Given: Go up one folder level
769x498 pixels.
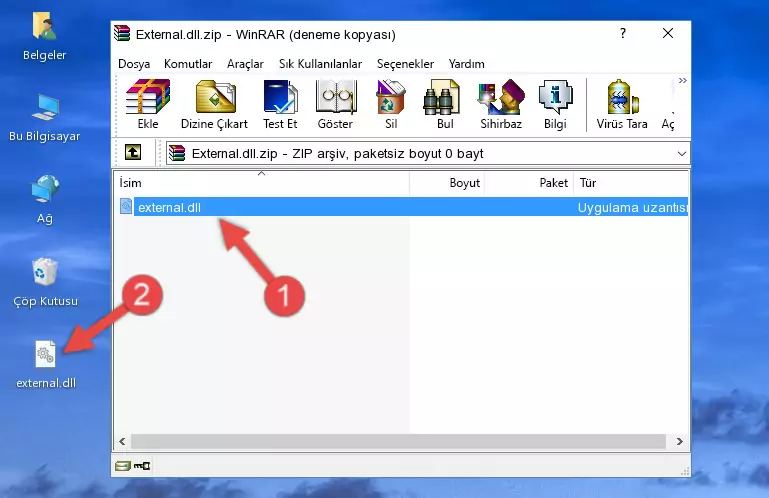Looking at the screenshot, I should click(x=133, y=153).
